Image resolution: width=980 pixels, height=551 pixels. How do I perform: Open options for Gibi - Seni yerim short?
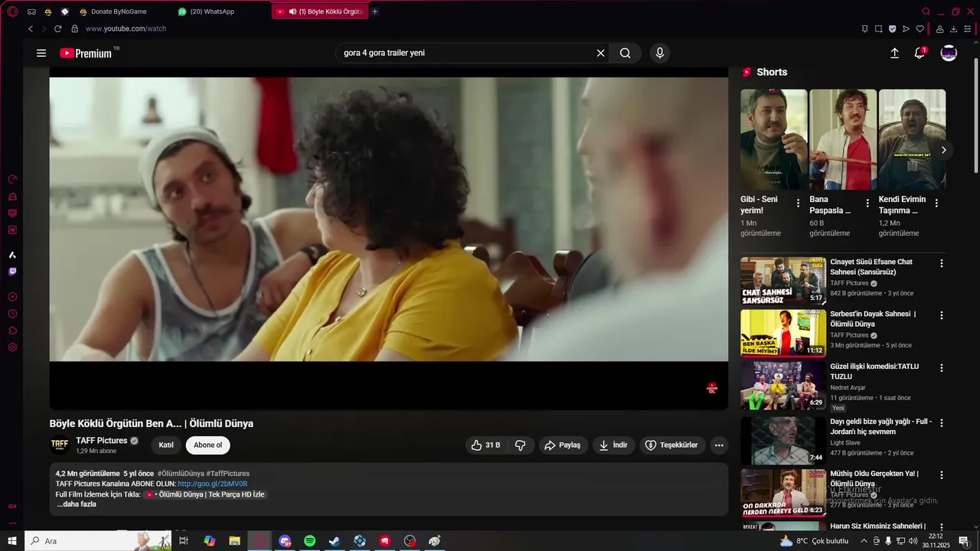(x=799, y=204)
